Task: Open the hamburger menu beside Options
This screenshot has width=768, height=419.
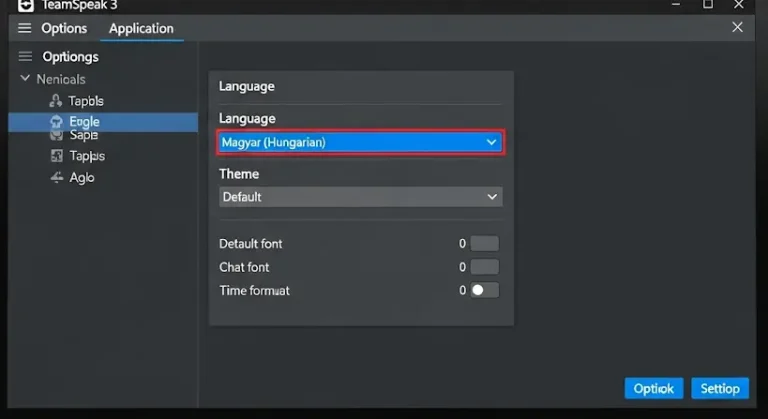Action: [x=24, y=28]
